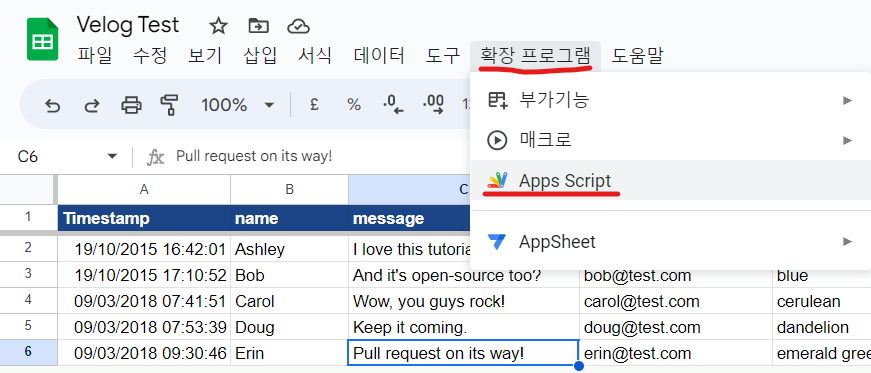Click the colorful Apps Script icon
The width and height of the screenshot is (871, 373).
pos(497,180)
